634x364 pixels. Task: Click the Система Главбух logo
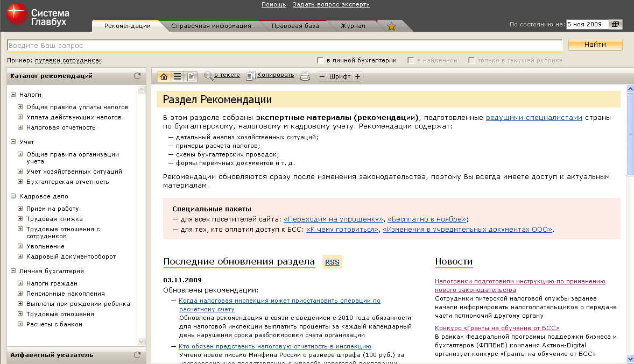[x=38, y=16]
